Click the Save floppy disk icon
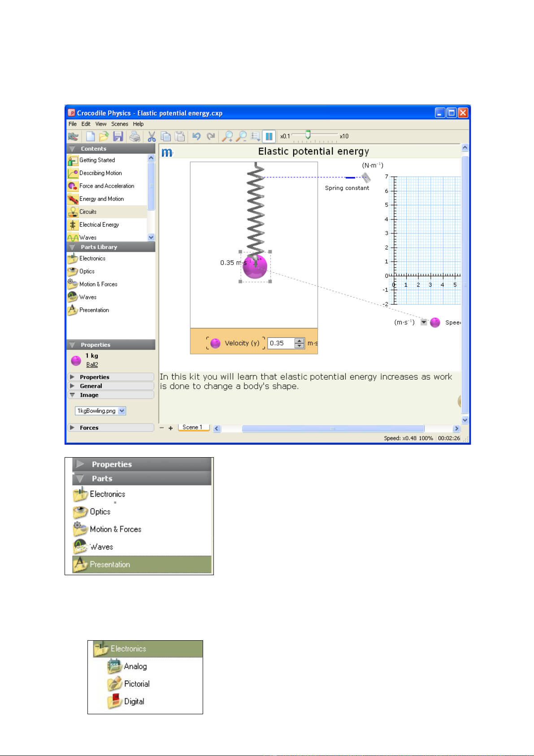 click(118, 136)
